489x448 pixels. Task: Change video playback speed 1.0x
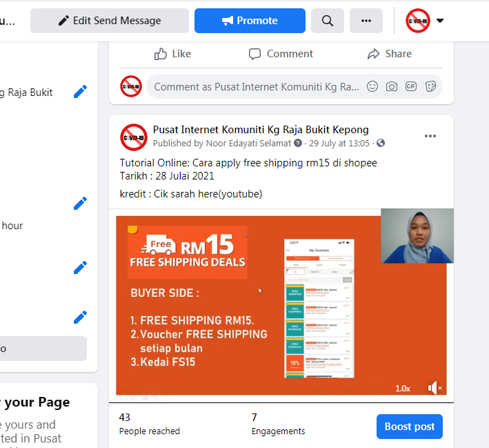403,389
